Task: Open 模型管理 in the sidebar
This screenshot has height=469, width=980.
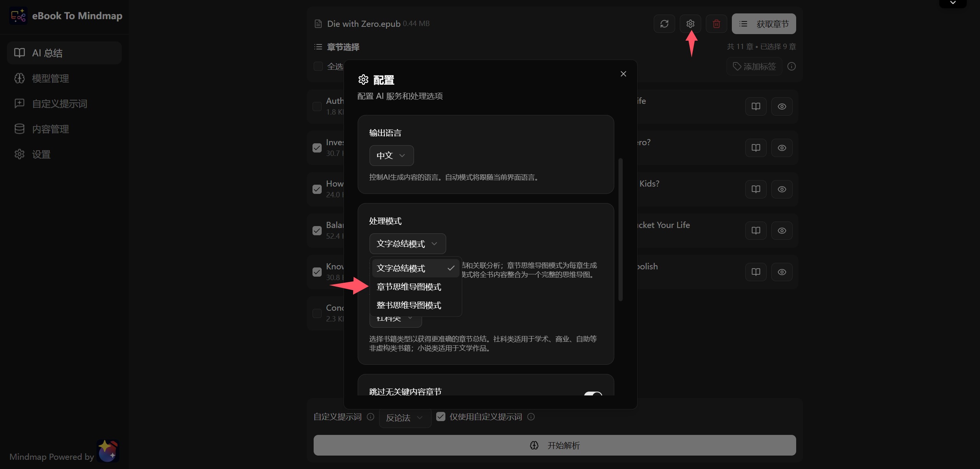Action: 51,78
